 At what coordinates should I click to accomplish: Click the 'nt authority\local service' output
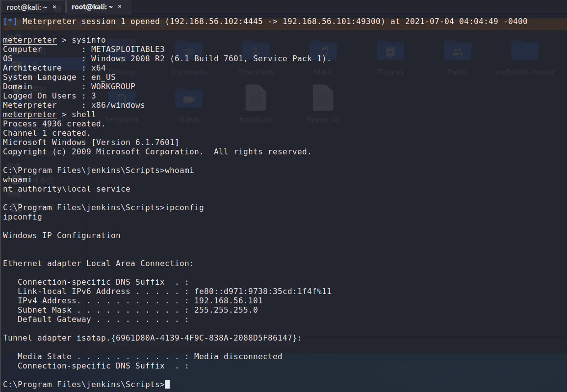(67, 189)
